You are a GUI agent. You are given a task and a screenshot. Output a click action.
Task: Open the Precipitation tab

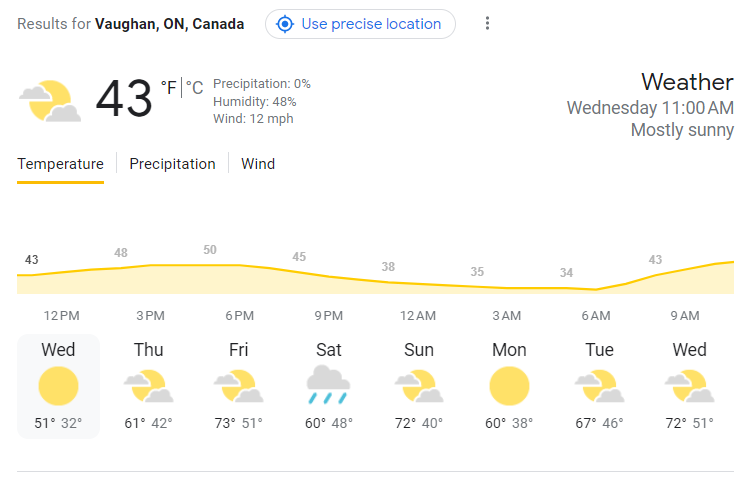point(172,164)
